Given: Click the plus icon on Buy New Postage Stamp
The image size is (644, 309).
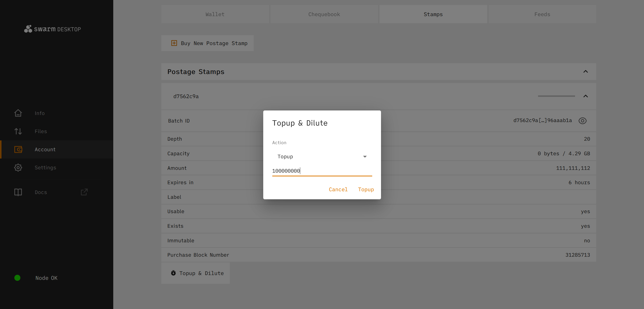Looking at the screenshot, I should [174, 43].
